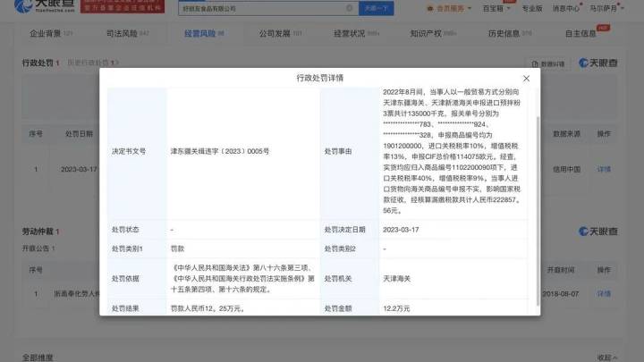This screenshot has height=362, width=644.
Task: Open the 历史信息 tab
Action: pyautogui.click(x=506, y=32)
